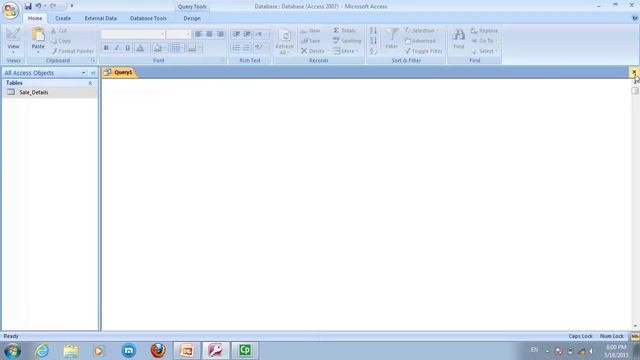Collapse the Tables group
The width and height of the screenshot is (640, 360).
(x=90, y=83)
